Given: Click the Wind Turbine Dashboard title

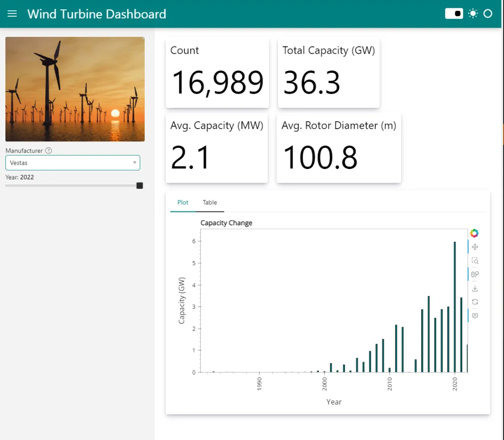Looking at the screenshot, I should tap(96, 14).
